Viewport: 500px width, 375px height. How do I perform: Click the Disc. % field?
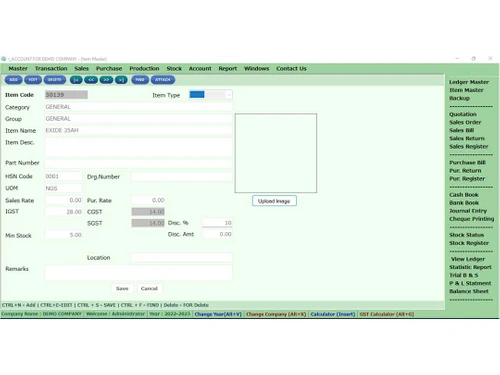[217, 223]
